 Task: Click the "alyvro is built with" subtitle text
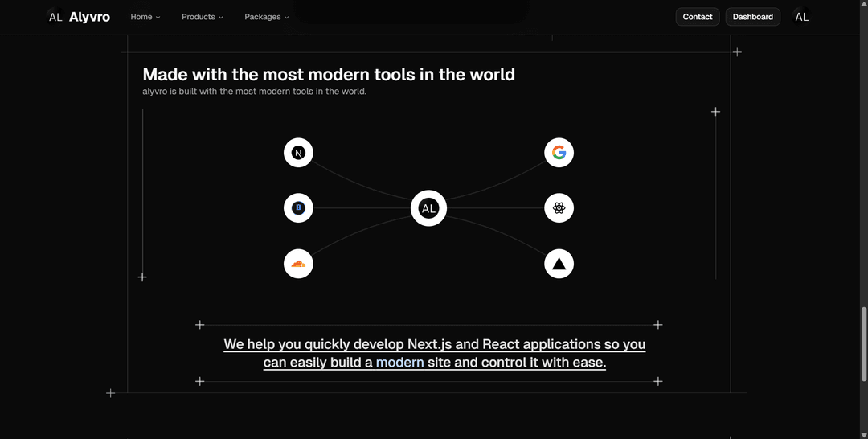[x=254, y=92]
